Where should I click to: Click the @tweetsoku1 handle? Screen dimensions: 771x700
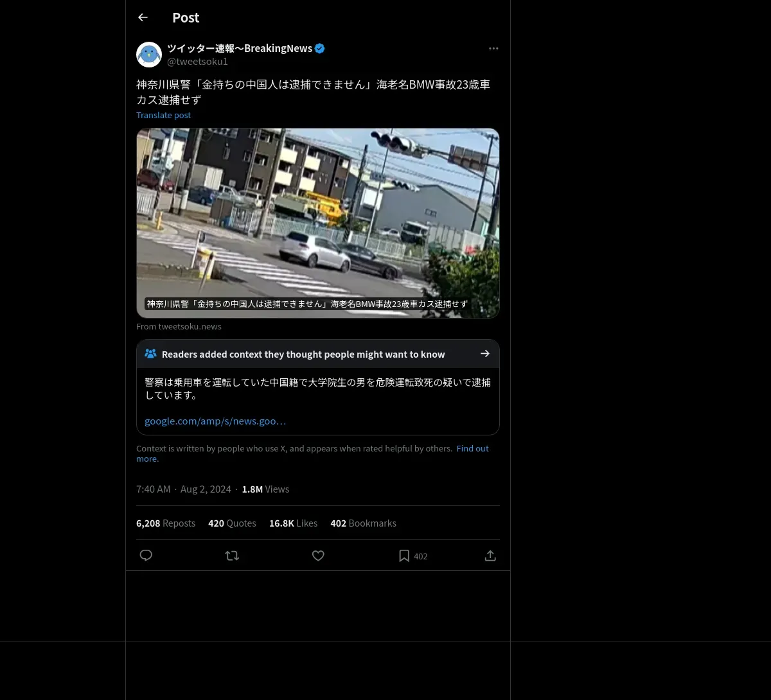pyautogui.click(x=197, y=62)
